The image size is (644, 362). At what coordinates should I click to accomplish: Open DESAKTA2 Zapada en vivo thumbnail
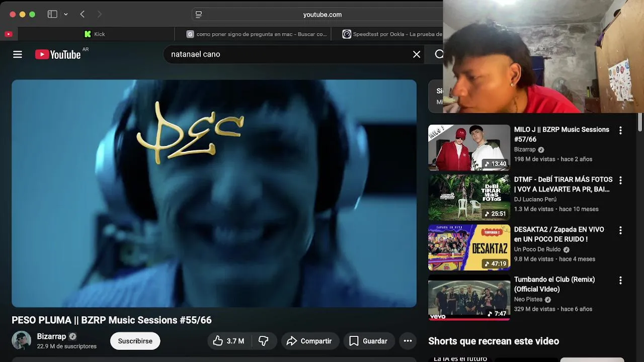(x=469, y=247)
